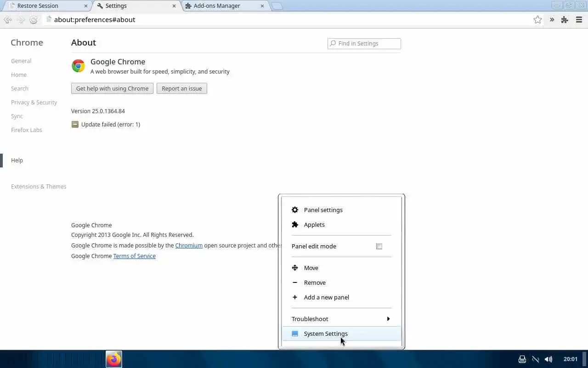
Task: Open the hamburger menu in the browser toolbar
Action: click(579, 20)
